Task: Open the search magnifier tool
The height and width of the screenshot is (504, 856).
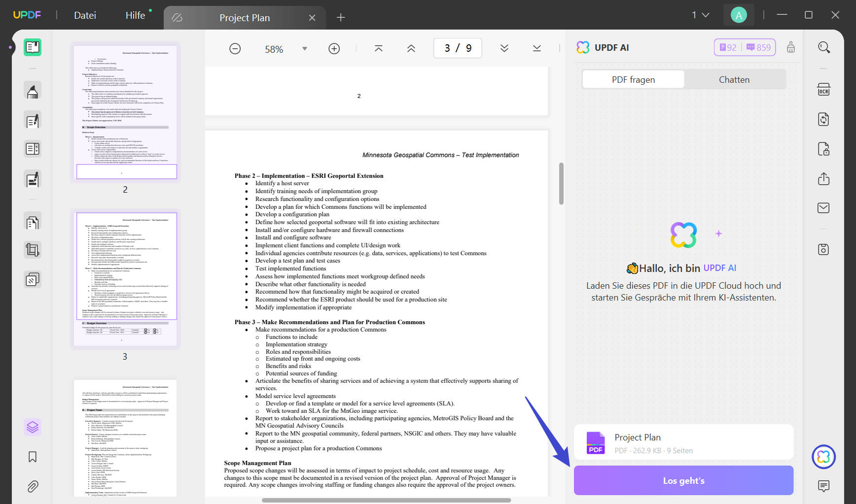Action: 824,47
